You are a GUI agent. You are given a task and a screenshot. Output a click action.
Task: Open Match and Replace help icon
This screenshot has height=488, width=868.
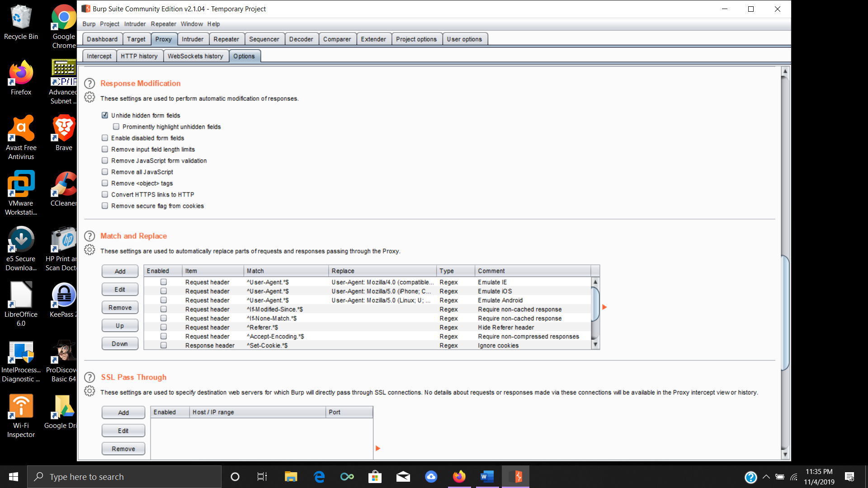coord(90,236)
